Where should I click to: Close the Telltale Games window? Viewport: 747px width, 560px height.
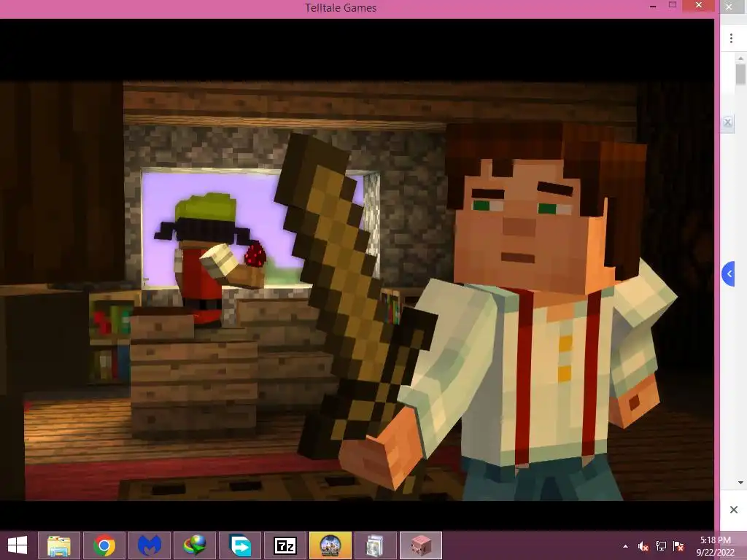click(698, 5)
